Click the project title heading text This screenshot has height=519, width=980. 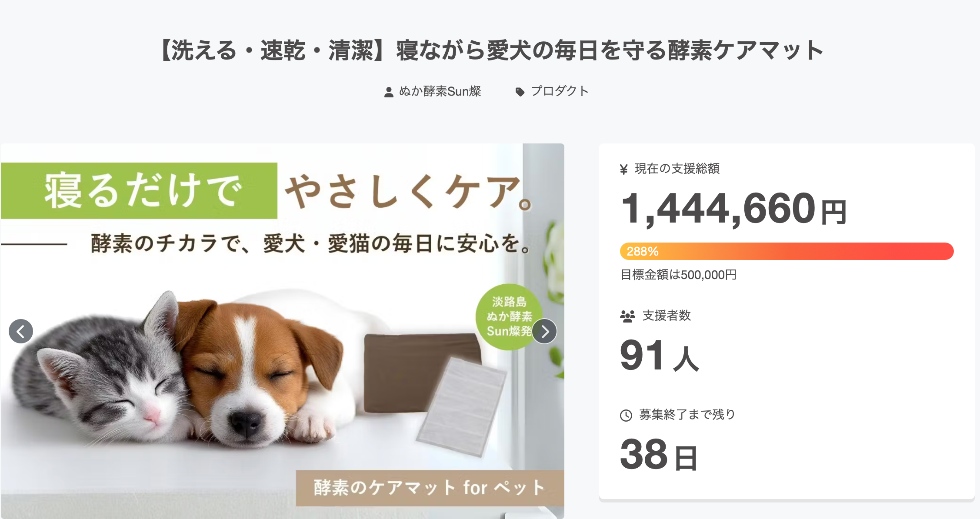click(490, 50)
